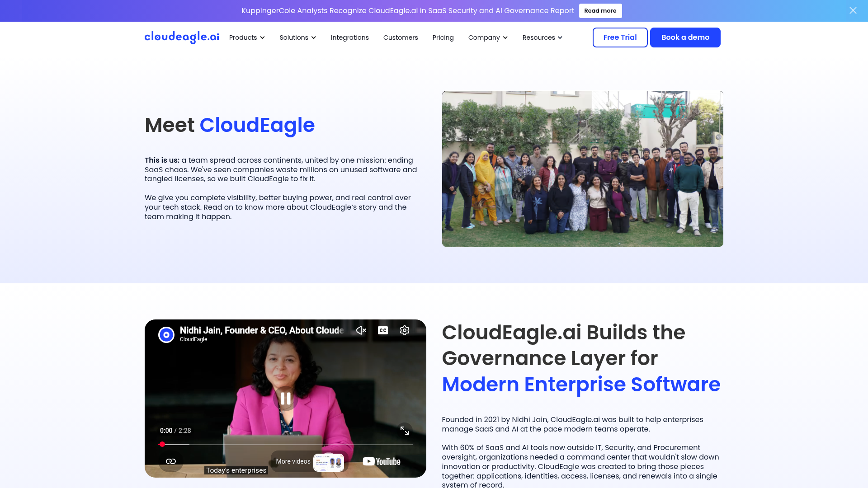Click the Read more banner button

[600, 10]
